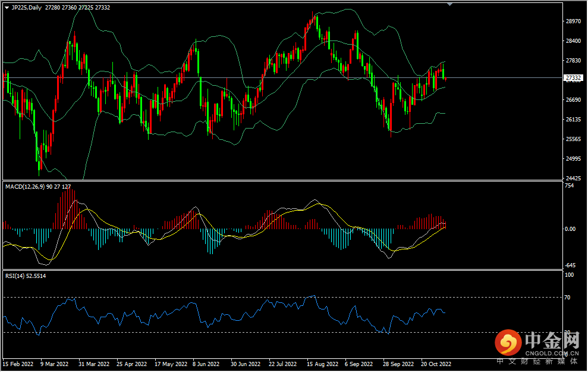
Task: Click the 中金网 Chinese brand text
Action: (x=552, y=340)
